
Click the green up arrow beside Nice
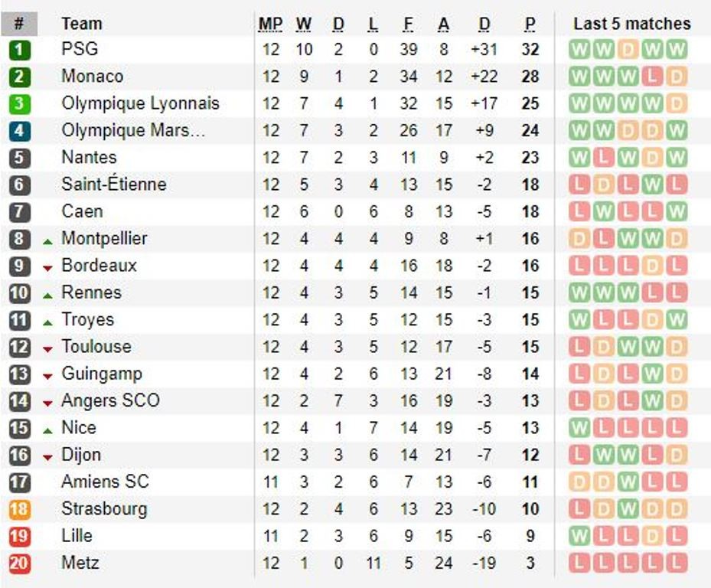tap(48, 430)
